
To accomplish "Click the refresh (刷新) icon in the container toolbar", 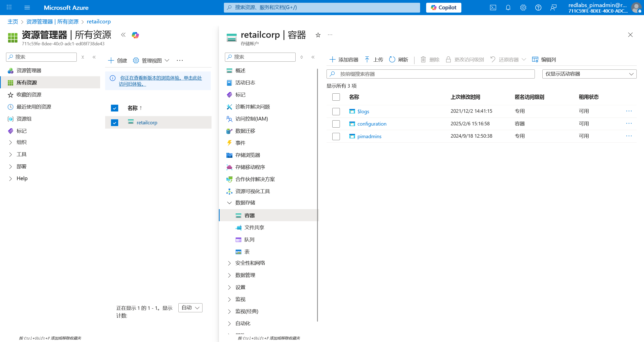I will click(x=392, y=60).
